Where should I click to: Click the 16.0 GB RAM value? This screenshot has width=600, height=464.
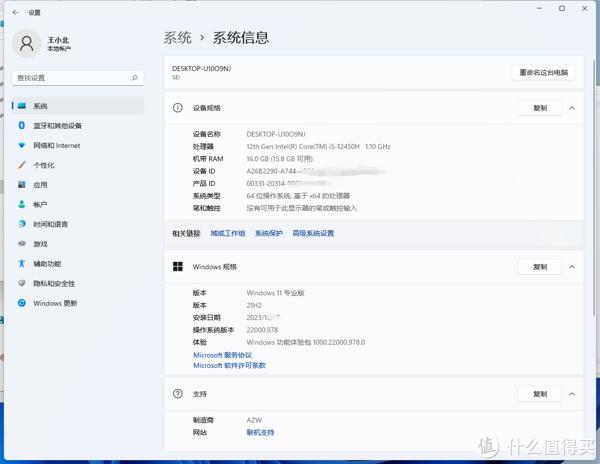[x=280, y=159]
